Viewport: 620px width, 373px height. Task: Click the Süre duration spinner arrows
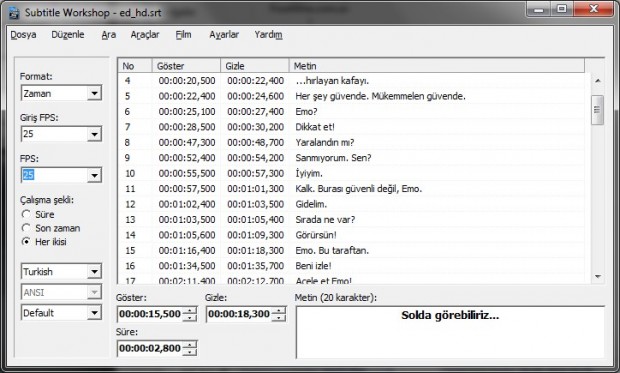(x=190, y=348)
